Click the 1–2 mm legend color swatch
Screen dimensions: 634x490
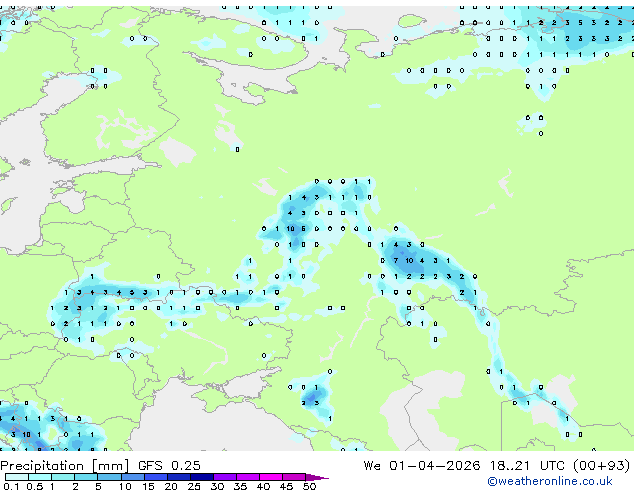63,477
